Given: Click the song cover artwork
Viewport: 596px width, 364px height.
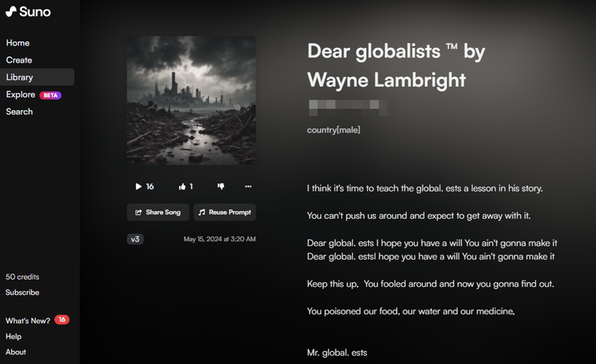Looking at the screenshot, I should click(191, 100).
